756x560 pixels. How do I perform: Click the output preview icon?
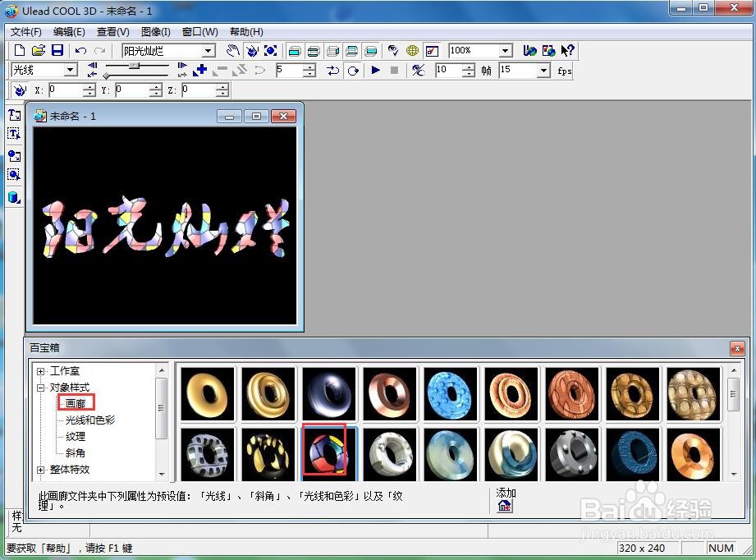[432, 51]
